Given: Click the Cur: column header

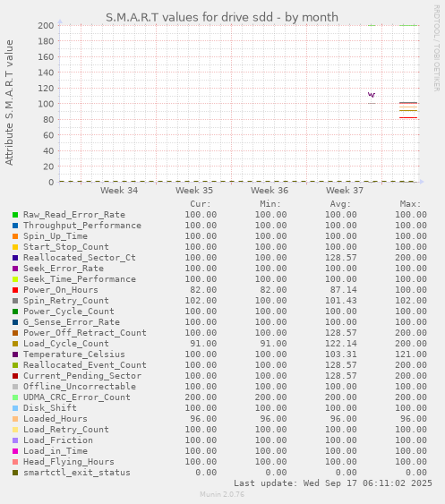Looking at the screenshot, I should click(x=201, y=204).
